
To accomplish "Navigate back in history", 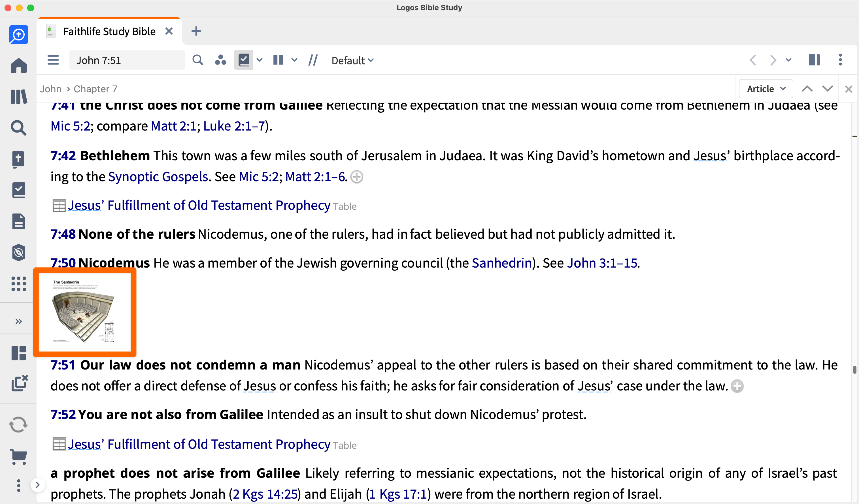I will pyautogui.click(x=753, y=60).
